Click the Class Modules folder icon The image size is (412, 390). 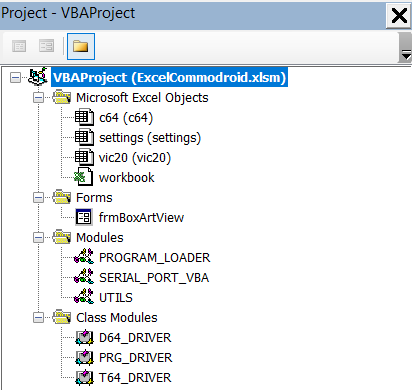62,317
